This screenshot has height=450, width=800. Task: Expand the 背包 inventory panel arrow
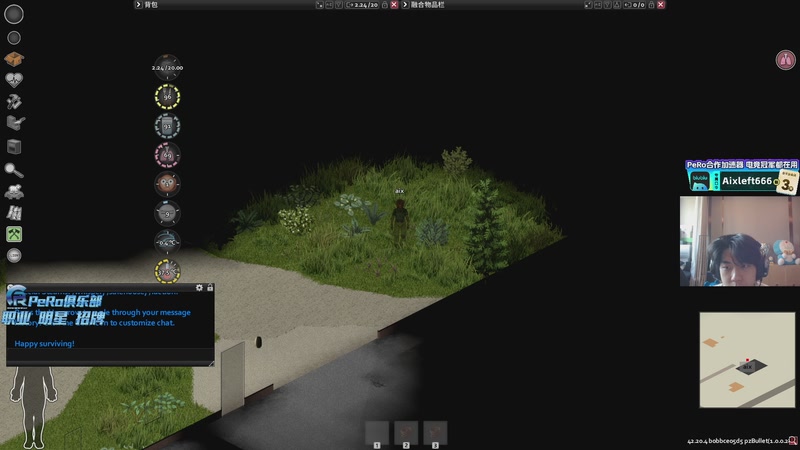[138, 5]
